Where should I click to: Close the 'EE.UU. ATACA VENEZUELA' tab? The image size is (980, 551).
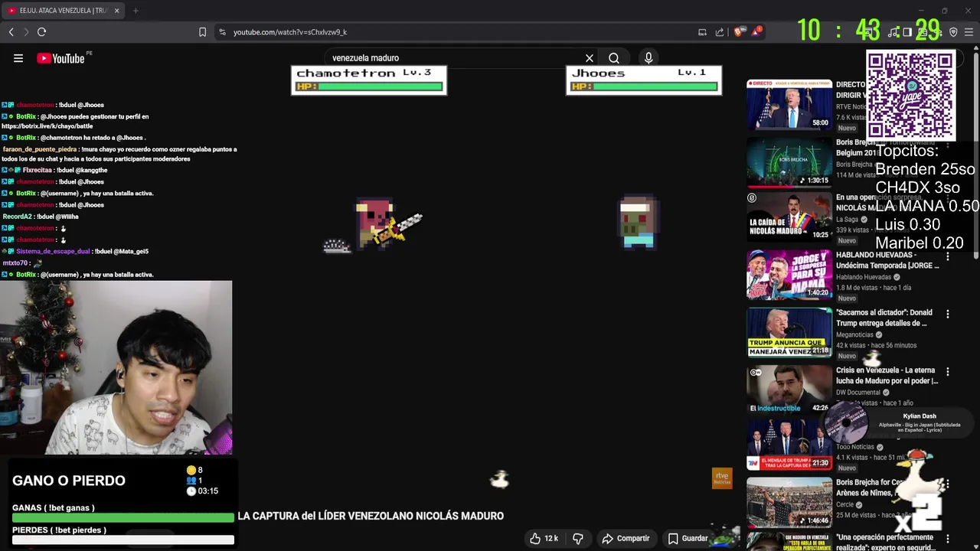[116, 11]
